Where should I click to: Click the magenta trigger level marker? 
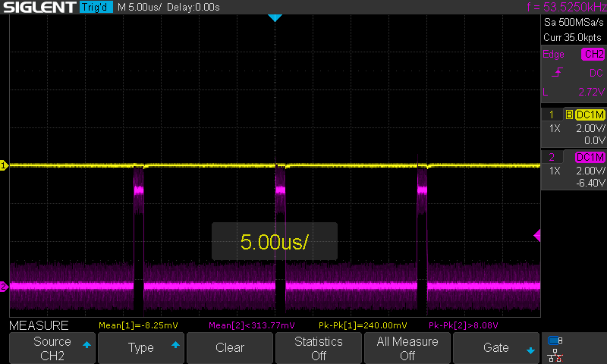[537, 235]
